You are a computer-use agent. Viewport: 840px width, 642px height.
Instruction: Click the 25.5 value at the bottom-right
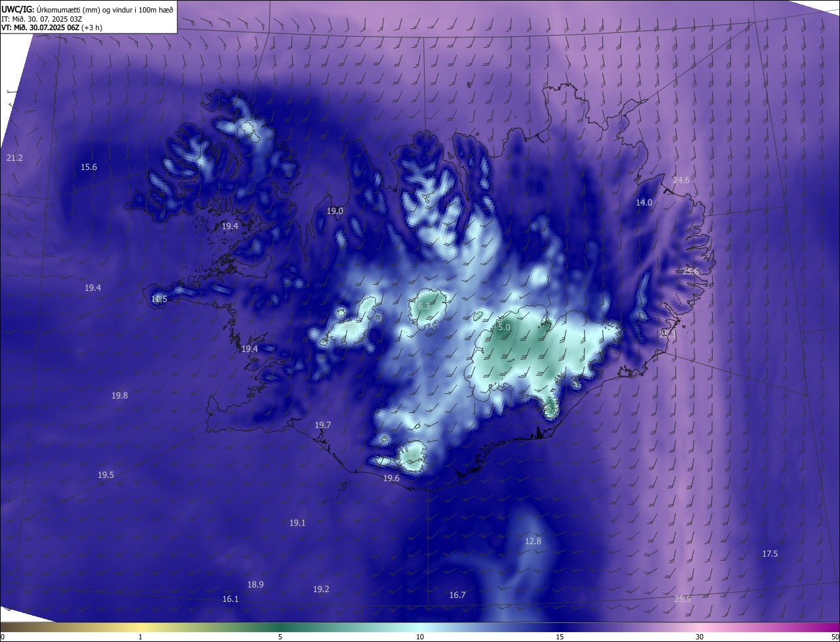coord(682,599)
